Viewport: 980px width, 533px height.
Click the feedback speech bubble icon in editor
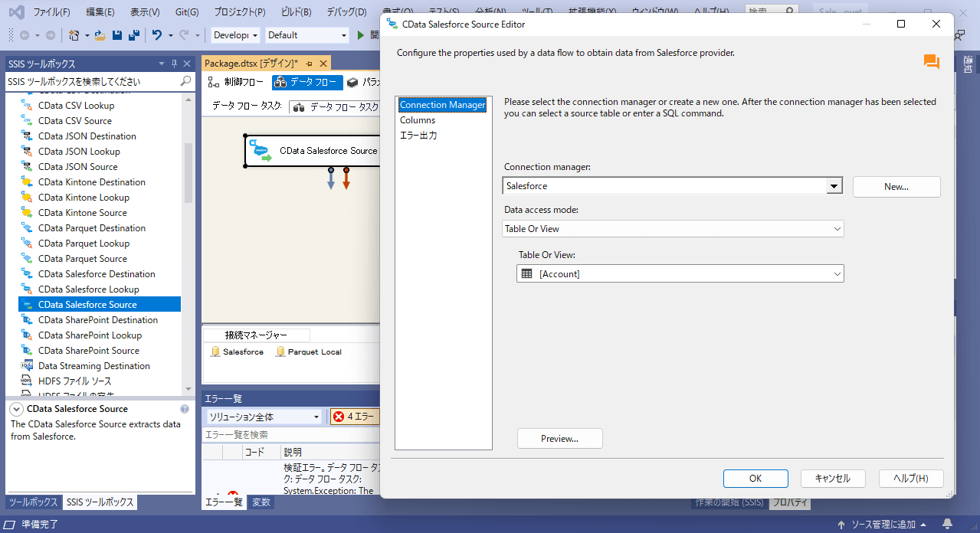pos(932,62)
